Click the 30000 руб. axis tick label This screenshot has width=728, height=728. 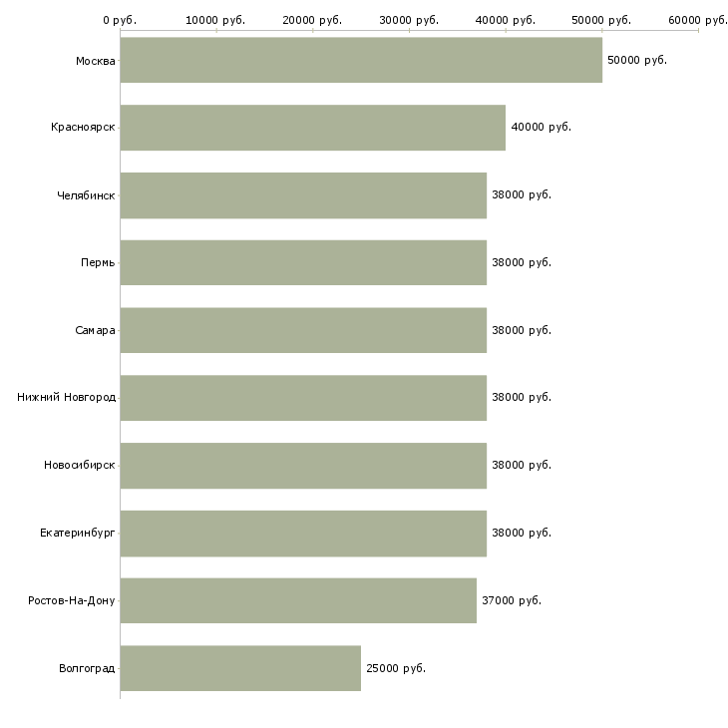409,20
